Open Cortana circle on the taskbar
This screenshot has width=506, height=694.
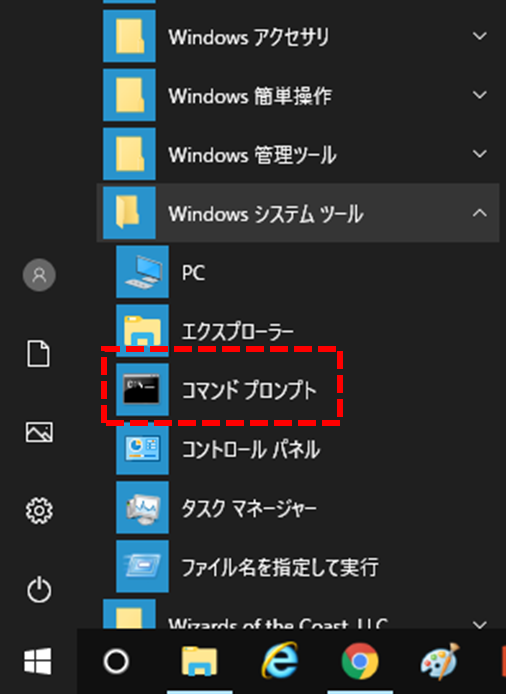116,661
